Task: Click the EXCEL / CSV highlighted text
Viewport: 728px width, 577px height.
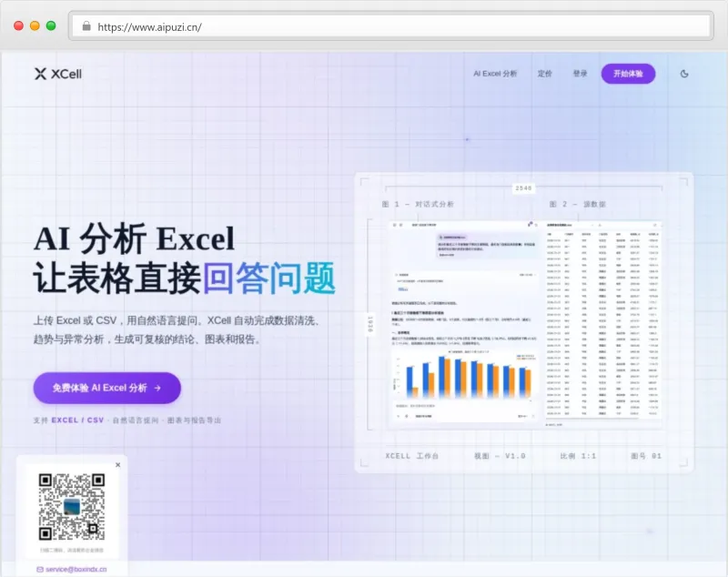Action: 77,420
